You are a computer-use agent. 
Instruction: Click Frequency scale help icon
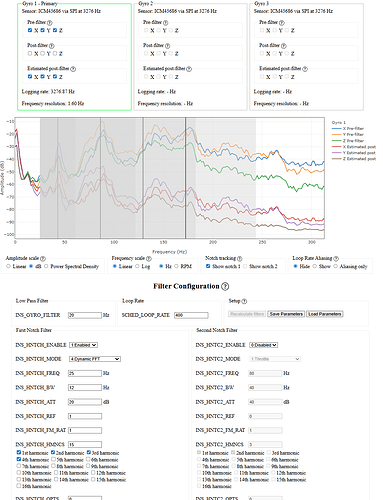[149, 258]
